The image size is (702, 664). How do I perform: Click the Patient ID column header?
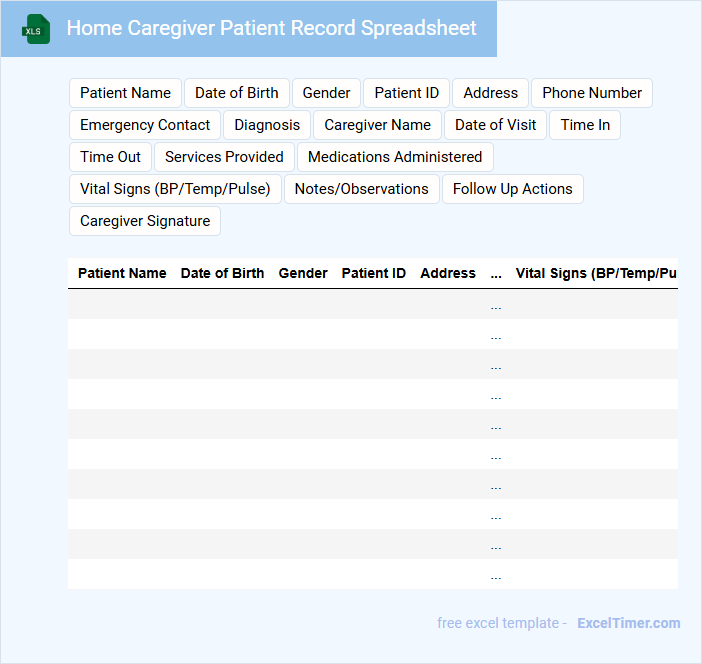pyautogui.click(x=374, y=273)
